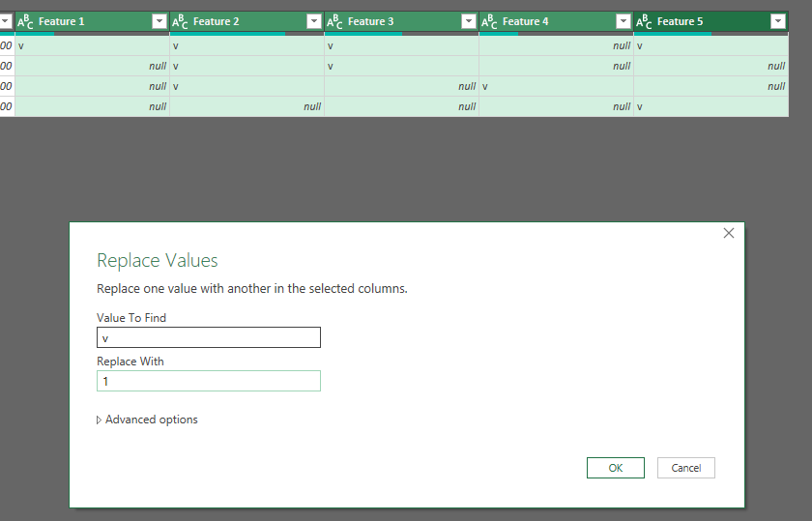812x521 pixels.
Task: Select the Feature 1 column header
Action: coord(92,22)
